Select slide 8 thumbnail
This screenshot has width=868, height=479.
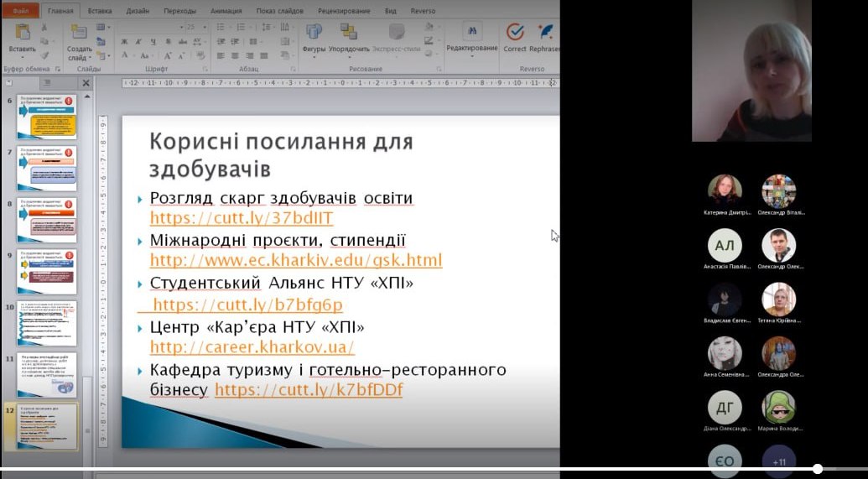[x=46, y=220]
